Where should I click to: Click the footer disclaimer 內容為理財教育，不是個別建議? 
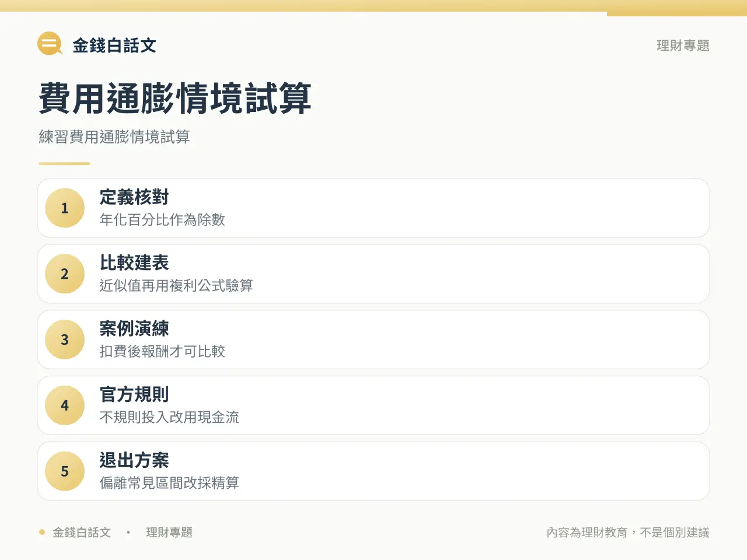pos(628,533)
